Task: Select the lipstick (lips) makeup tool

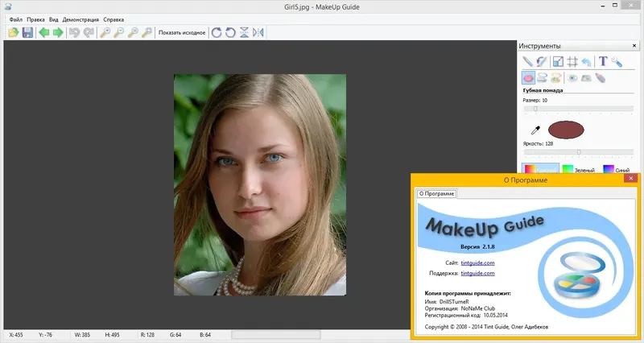Action: click(528, 77)
